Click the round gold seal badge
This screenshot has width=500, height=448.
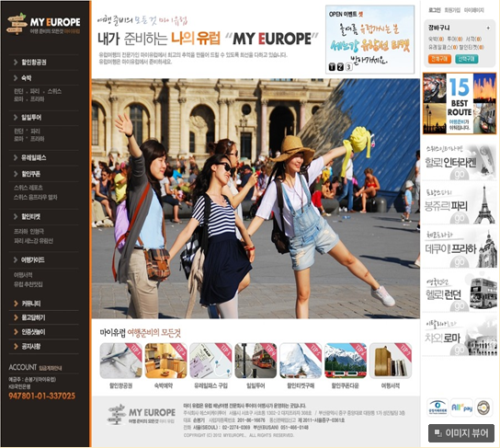(x=483, y=408)
